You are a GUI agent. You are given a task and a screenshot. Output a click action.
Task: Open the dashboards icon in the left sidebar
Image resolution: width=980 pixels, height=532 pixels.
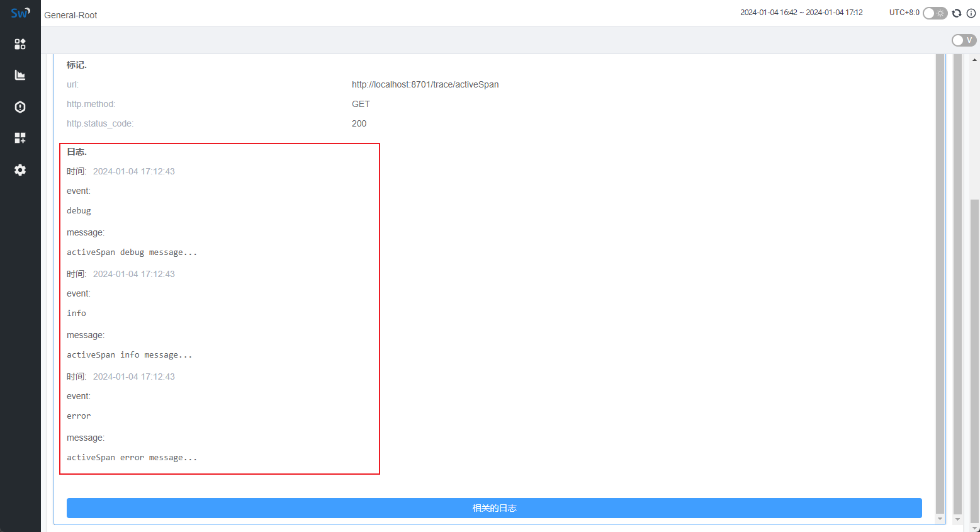[x=20, y=44]
